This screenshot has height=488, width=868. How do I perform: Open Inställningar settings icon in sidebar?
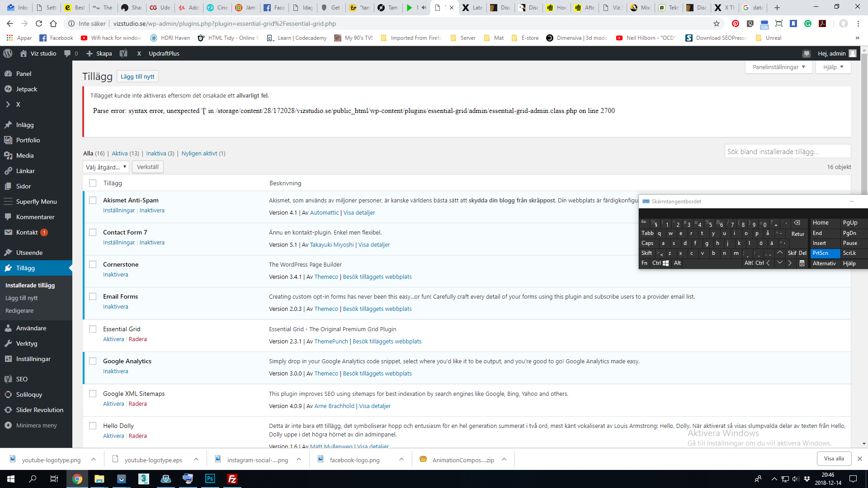[x=8, y=359]
